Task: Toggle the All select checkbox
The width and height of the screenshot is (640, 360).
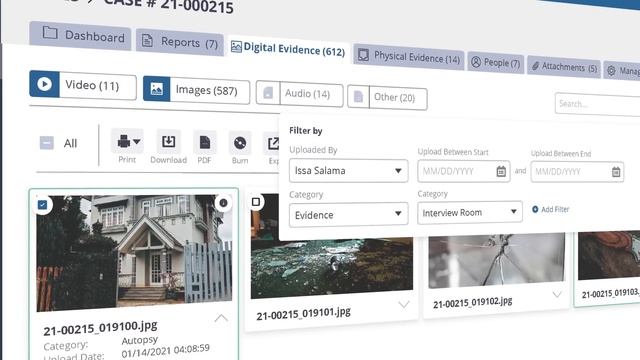Action: tap(47, 143)
